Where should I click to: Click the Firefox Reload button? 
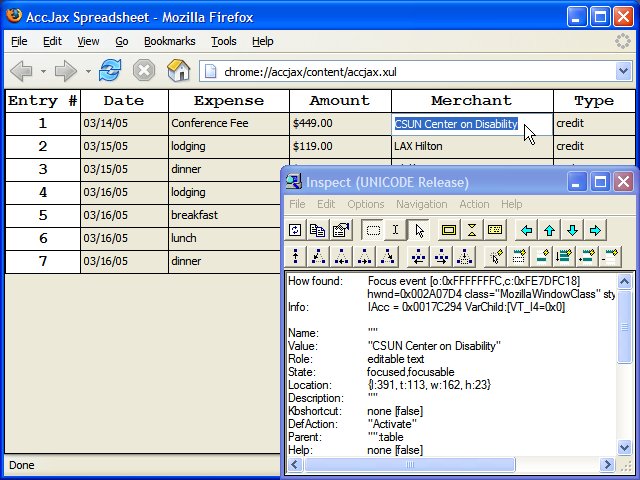(x=109, y=71)
